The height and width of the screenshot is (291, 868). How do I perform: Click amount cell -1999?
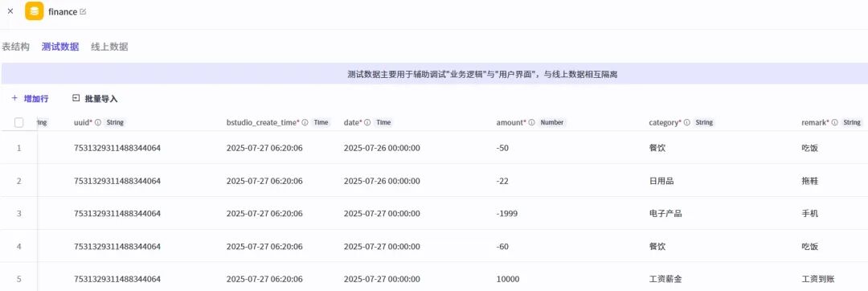point(507,214)
